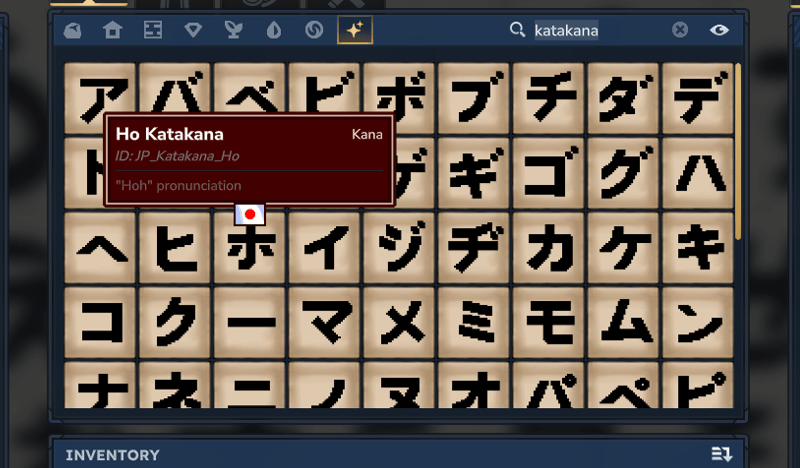This screenshot has width=800, height=468.
Task: Open the water droplet category
Action: (273, 30)
